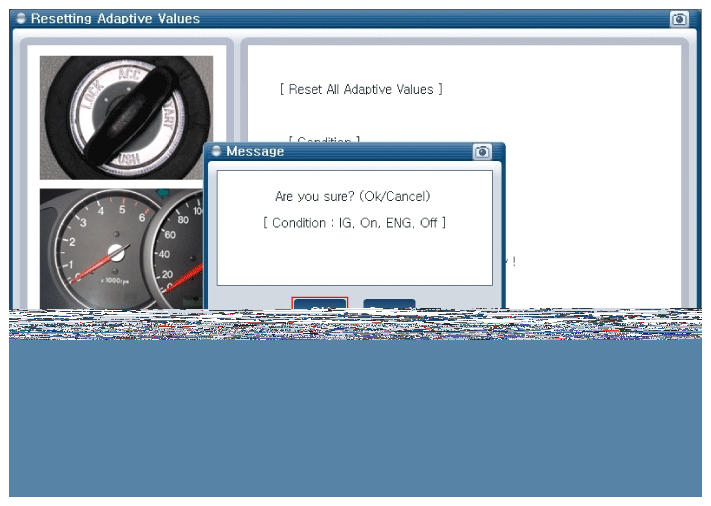This screenshot has height=506, width=711.
Task: Click the black key in the ignition image
Action: click(118, 125)
